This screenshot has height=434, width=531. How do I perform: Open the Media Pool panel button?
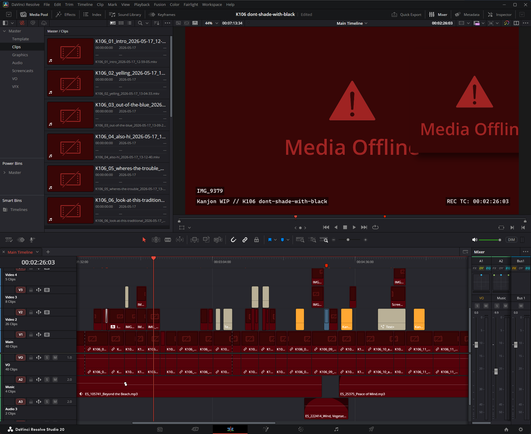(34, 15)
